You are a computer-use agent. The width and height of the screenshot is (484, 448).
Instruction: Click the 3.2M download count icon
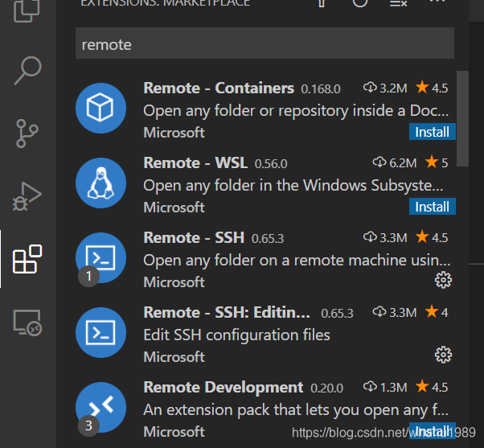(x=370, y=88)
